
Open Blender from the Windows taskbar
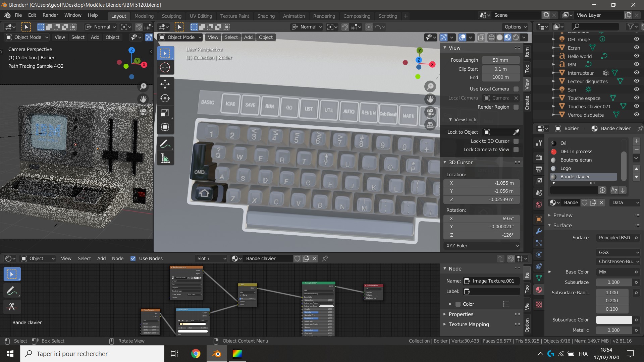pos(217,354)
